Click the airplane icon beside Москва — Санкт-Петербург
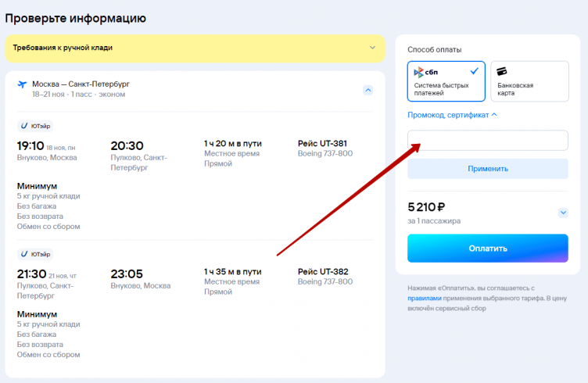The height and width of the screenshot is (383, 588). [x=22, y=84]
